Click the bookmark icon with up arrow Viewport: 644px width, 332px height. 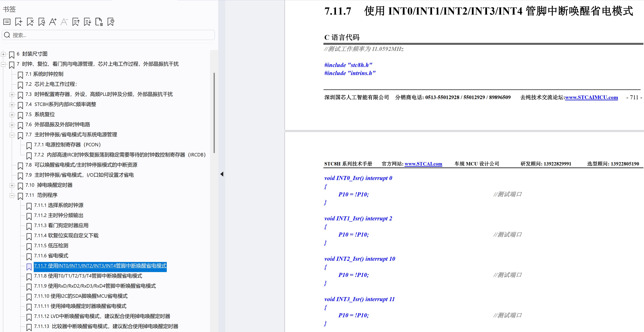(76, 22)
